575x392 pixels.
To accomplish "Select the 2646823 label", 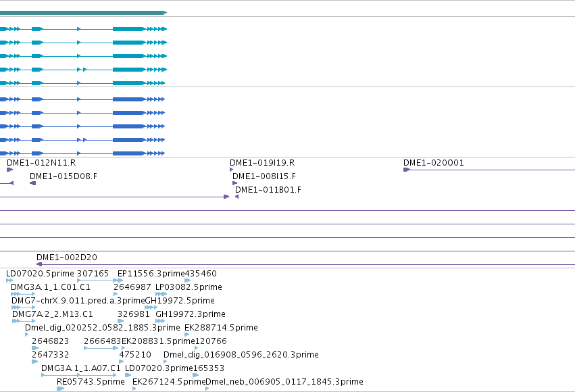I will click(50, 341).
